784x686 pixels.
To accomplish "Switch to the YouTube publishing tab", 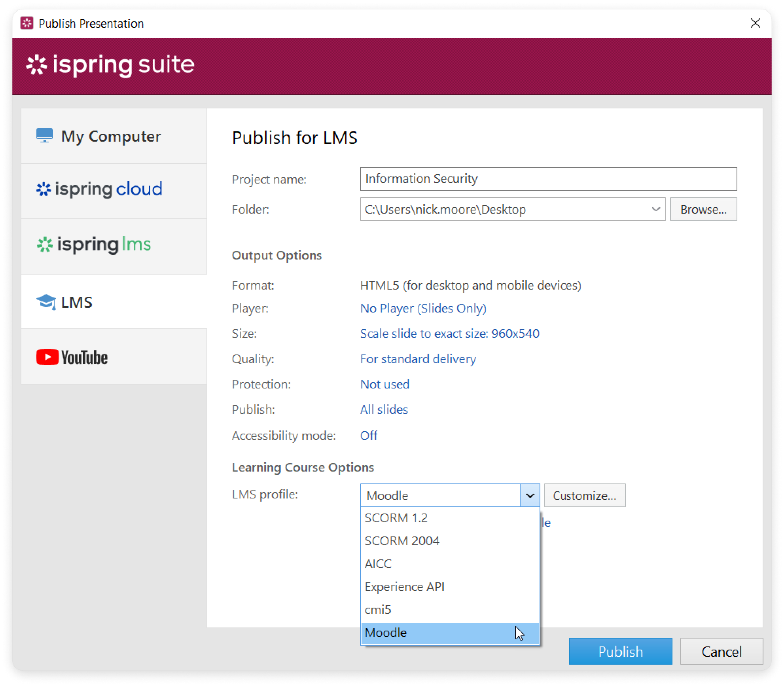I will point(114,357).
